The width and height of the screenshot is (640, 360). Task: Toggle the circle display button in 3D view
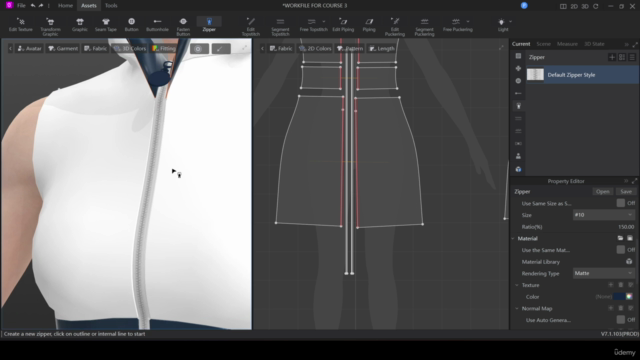199,49
